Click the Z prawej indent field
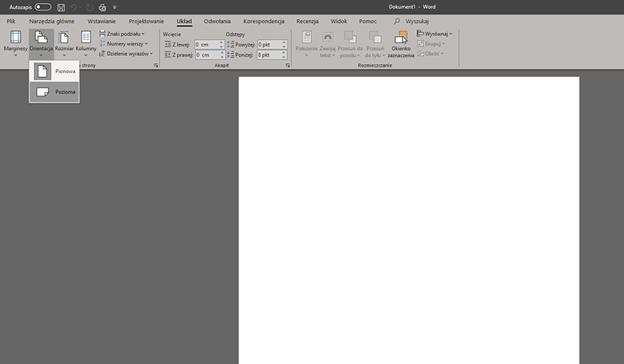The height and width of the screenshot is (364, 624). [207, 55]
